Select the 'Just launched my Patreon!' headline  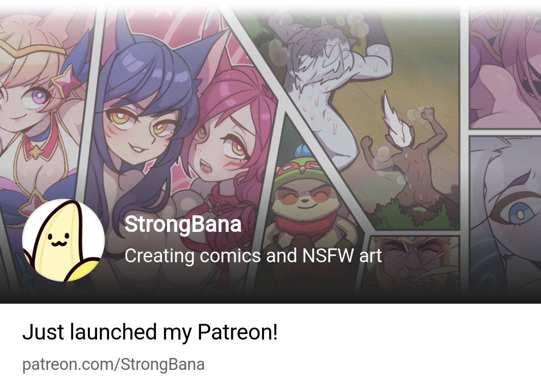[150, 332]
